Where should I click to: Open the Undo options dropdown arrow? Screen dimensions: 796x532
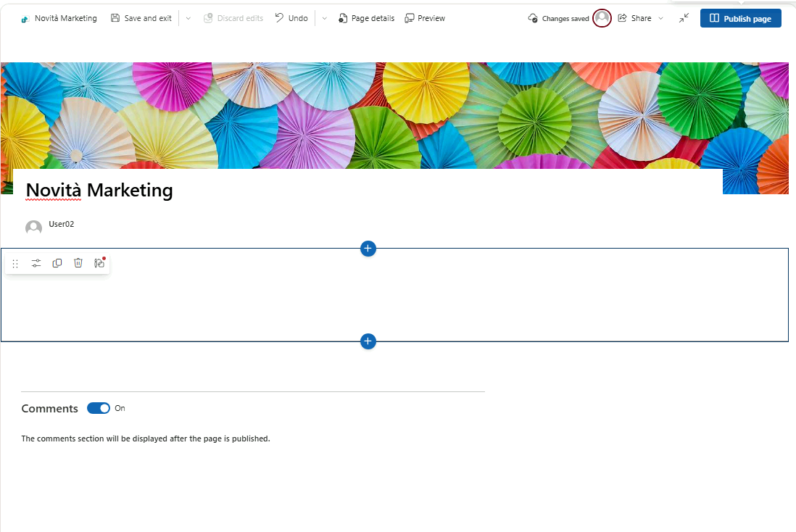coord(324,18)
